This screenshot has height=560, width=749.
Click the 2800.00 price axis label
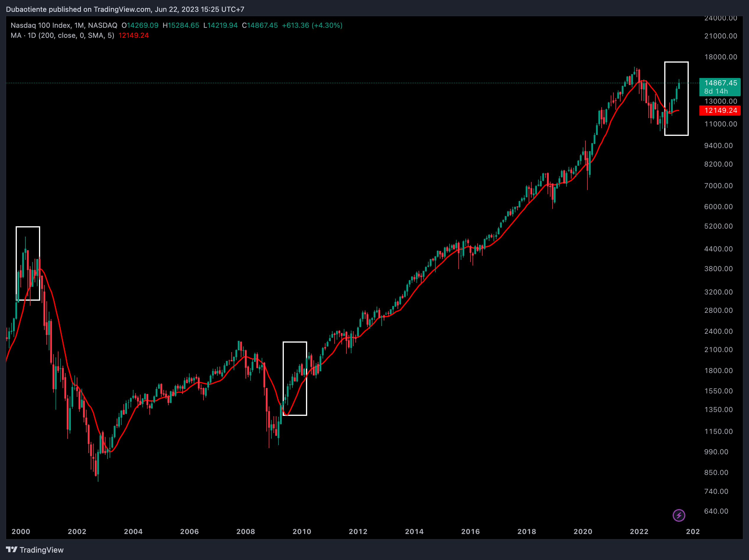[718, 310]
